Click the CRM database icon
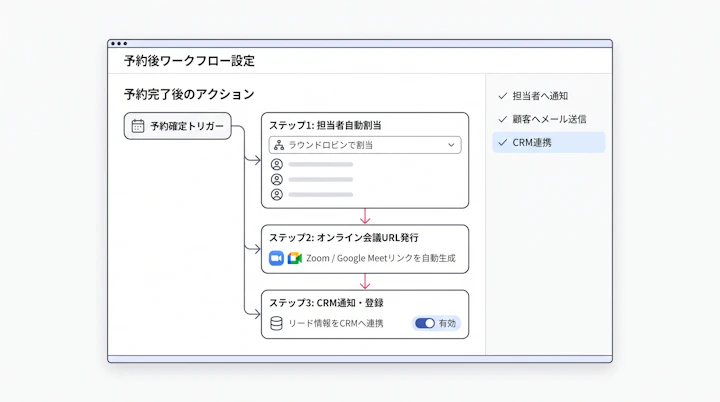This screenshot has height=402, width=720. [x=276, y=323]
